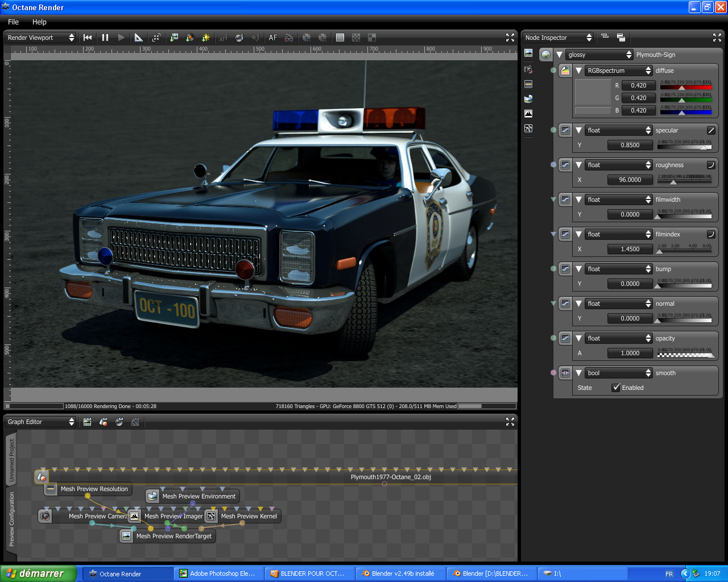Maximize the Node Inspector panel
Screen dimensions: 728x582
click(717, 38)
